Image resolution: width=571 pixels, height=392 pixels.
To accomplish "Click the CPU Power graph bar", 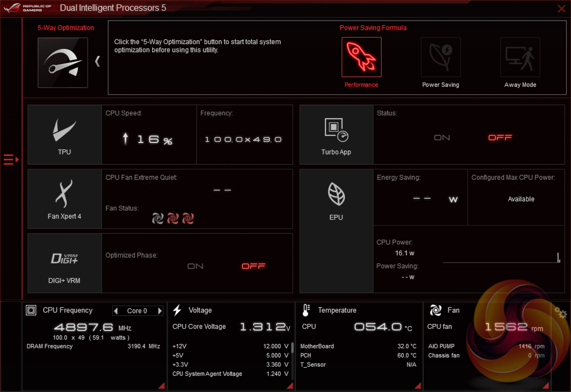I will tap(558, 257).
